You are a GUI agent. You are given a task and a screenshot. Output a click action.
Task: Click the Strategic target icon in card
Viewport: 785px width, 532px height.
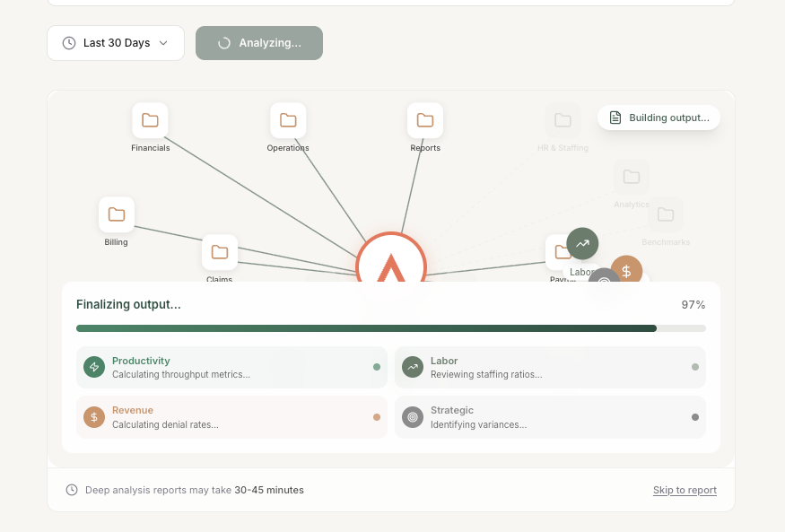pyautogui.click(x=413, y=417)
